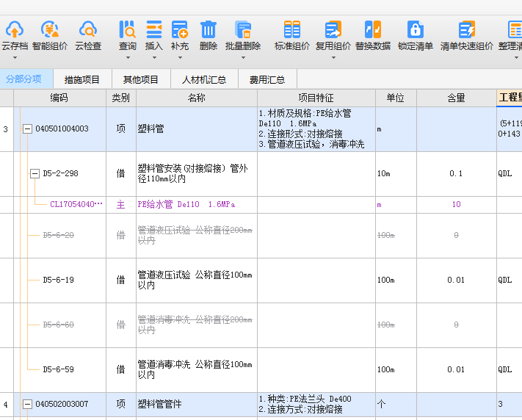The height and width of the screenshot is (420, 522).
Task: Select purple 含量 value 10
Action: pyautogui.click(x=456, y=205)
